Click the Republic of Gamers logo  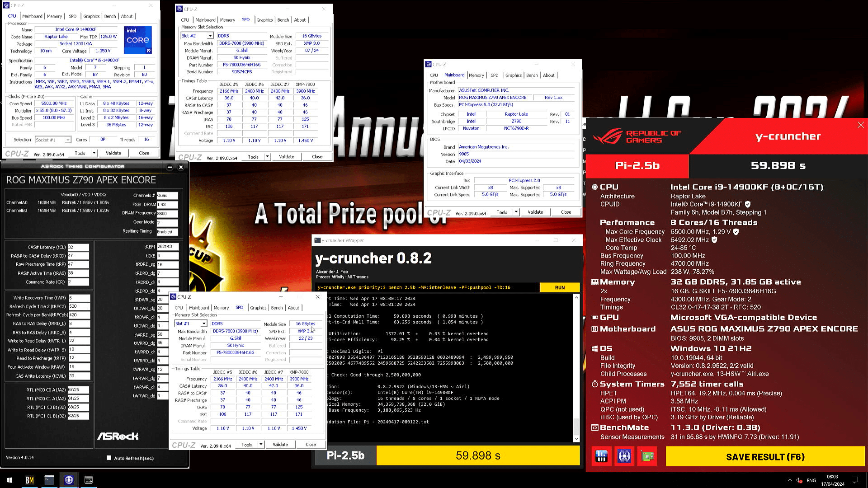click(637, 136)
